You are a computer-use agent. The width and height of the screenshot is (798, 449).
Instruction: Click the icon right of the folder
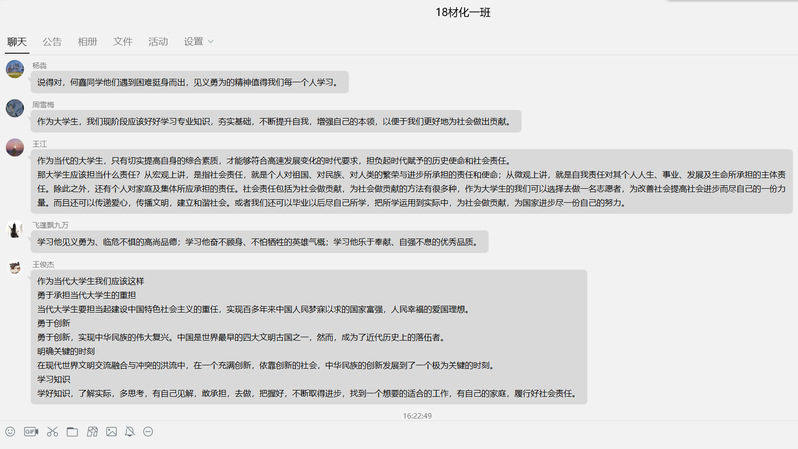pos(90,431)
